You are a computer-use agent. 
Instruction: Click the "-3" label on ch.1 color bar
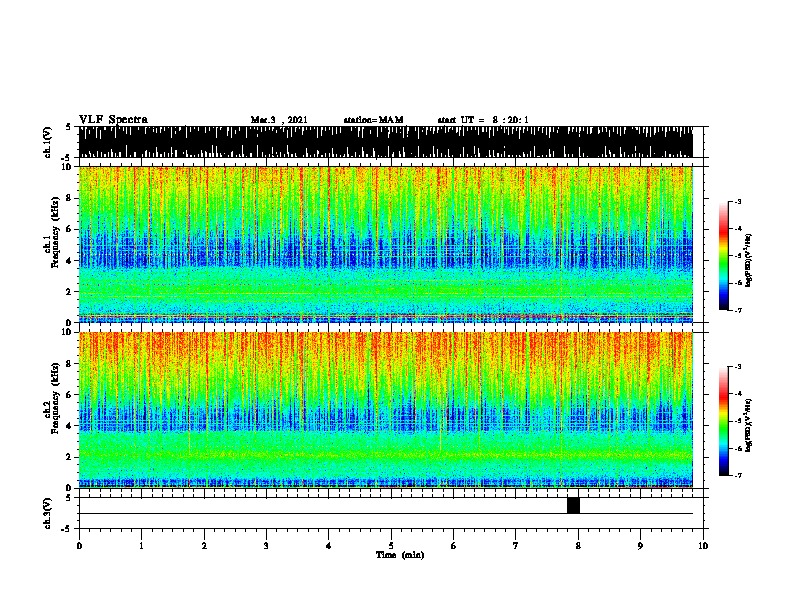click(737, 202)
